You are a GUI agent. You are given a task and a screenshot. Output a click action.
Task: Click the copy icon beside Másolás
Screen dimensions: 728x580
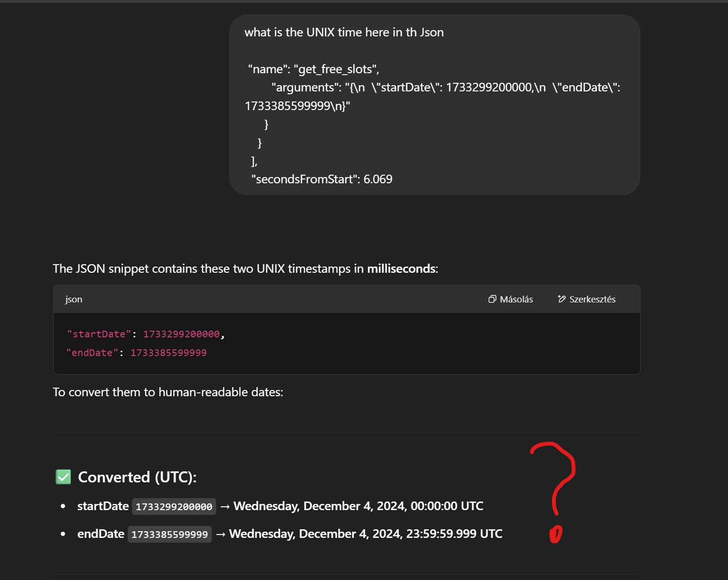[x=492, y=299]
